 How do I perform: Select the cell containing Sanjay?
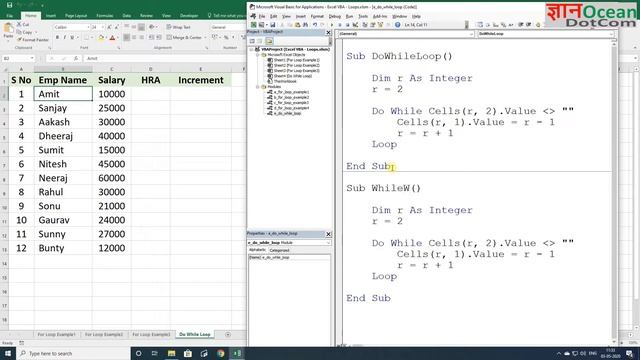point(63,108)
